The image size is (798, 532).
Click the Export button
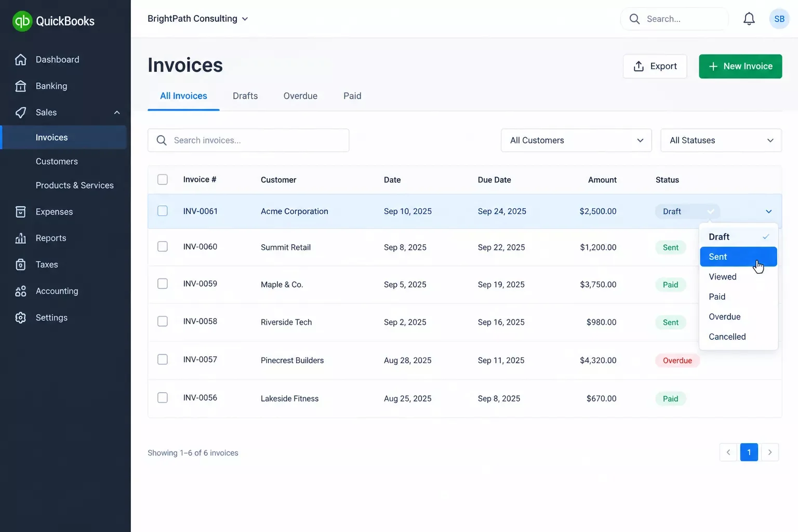[x=655, y=66]
